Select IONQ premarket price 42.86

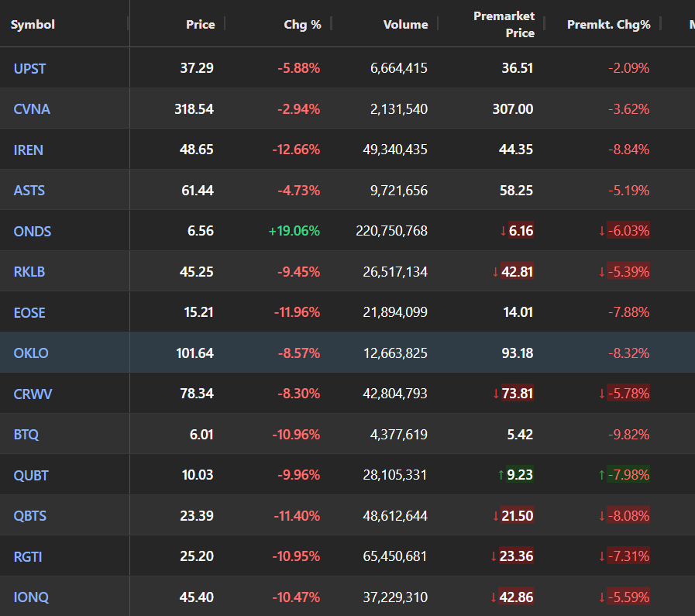(516, 597)
